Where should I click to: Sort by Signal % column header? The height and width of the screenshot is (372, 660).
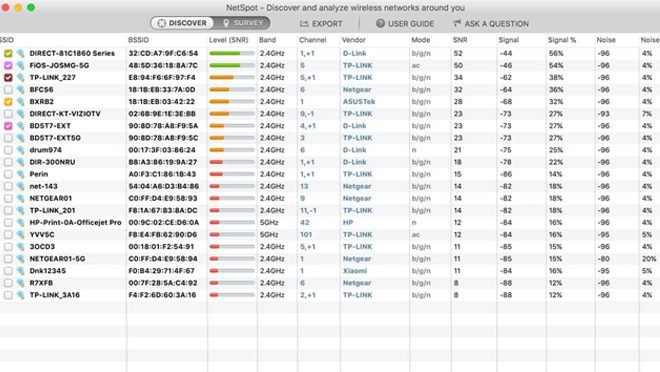pyautogui.click(x=562, y=40)
